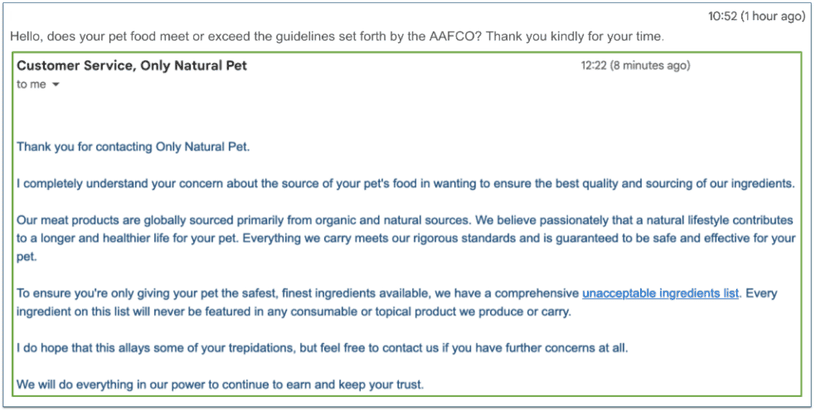The image size is (814, 410).
Task: Click sender name 'Customer Service, Only Natural Pet'
Action: coord(132,66)
